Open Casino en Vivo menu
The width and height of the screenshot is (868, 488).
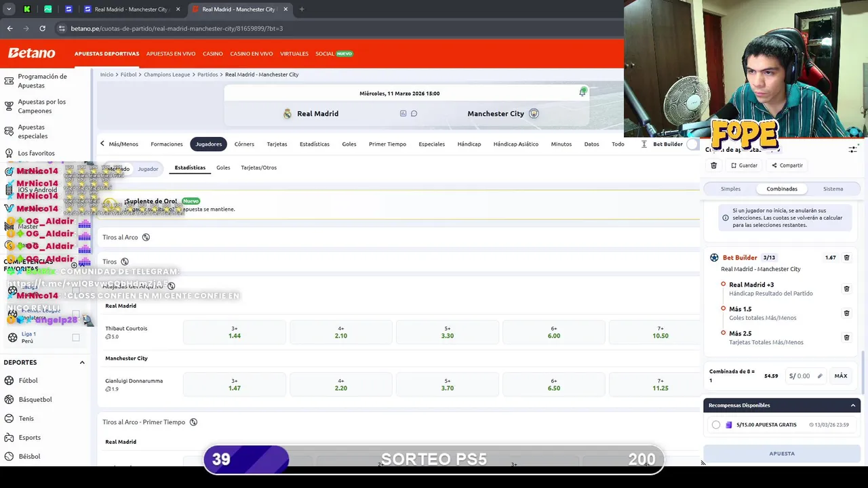point(252,54)
